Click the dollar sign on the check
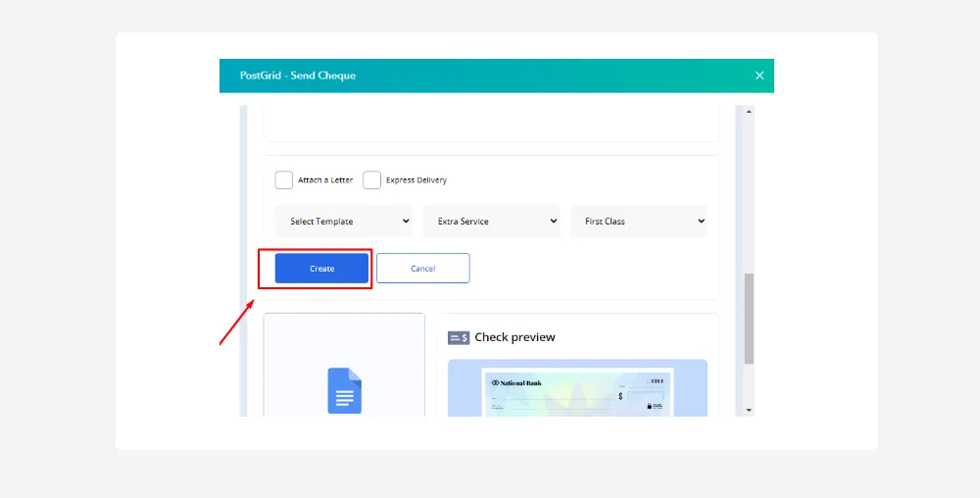980x498 pixels. tap(620, 397)
